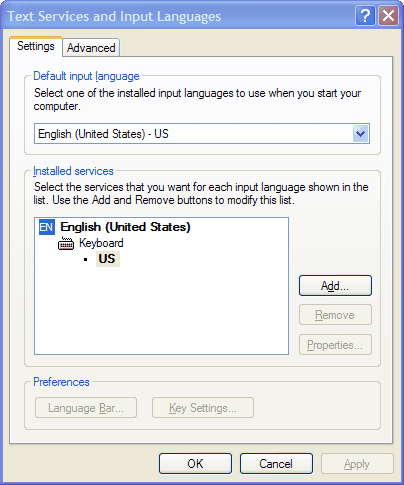Open Language Bar... preferences

click(86, 408)
